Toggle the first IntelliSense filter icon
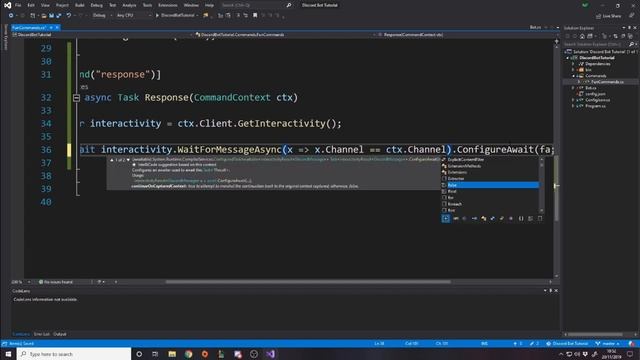 point(446,219)
